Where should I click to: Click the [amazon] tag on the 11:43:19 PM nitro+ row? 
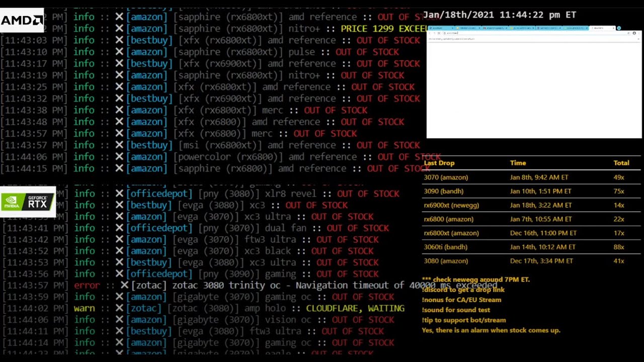click(148, 75)
